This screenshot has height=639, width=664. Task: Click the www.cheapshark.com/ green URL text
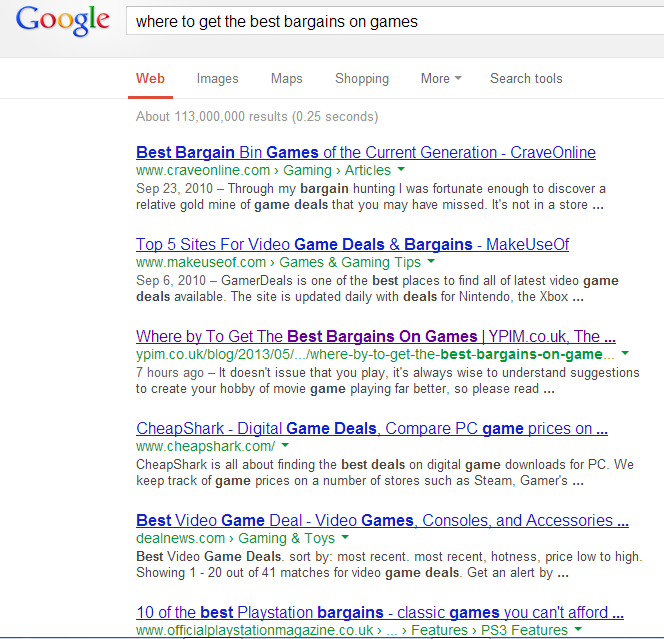[x=205, y=446]
